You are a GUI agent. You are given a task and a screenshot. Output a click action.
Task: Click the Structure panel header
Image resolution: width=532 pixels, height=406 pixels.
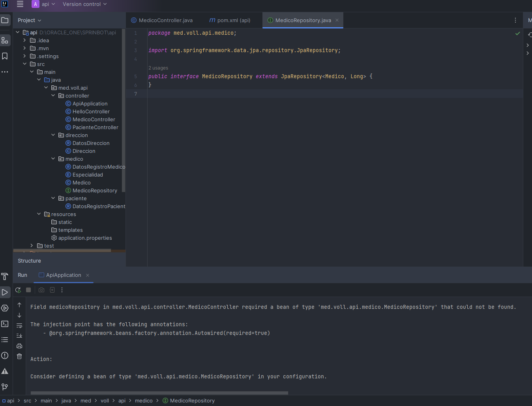29,261
